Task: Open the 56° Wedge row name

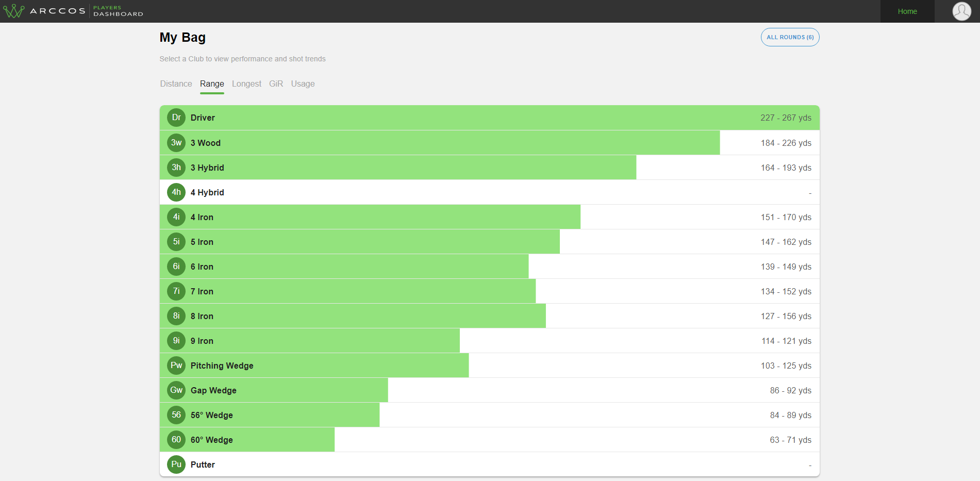Action: [x=212, y=415]
